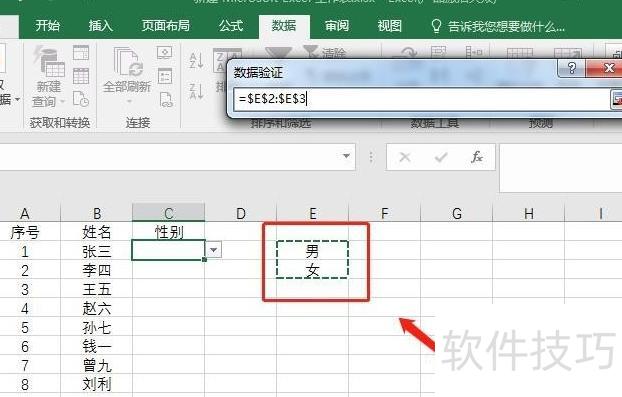622x397 pixels.
Task: Expand the 全部刷新 dropdown arrow
Action: tap(128, 102)
